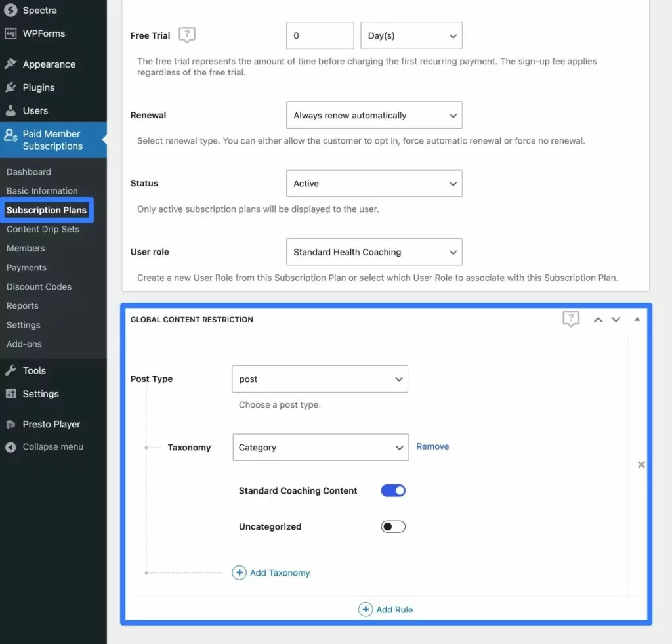This screenshot has width=672, height=644.
Task: Click the sidebar Settings sliders icon
Action: [10, 393]
